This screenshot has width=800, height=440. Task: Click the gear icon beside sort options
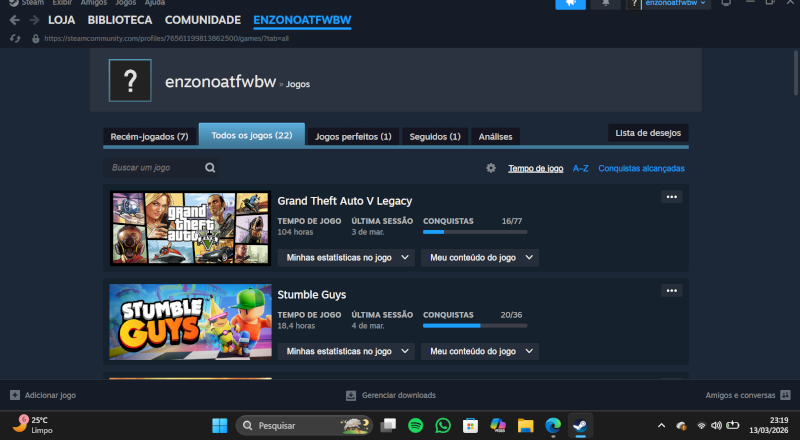[x=491, y=168]
